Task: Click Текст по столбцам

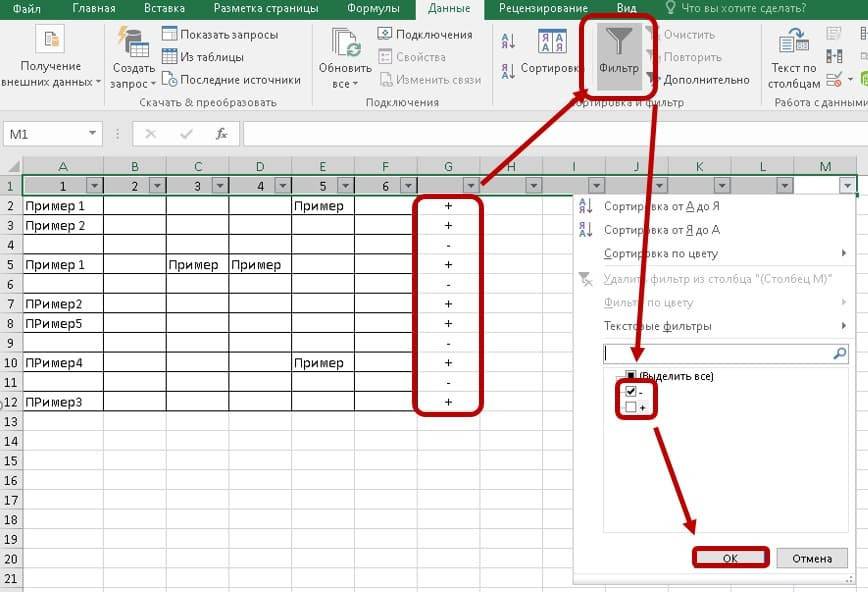Action: tap(794, 58)
